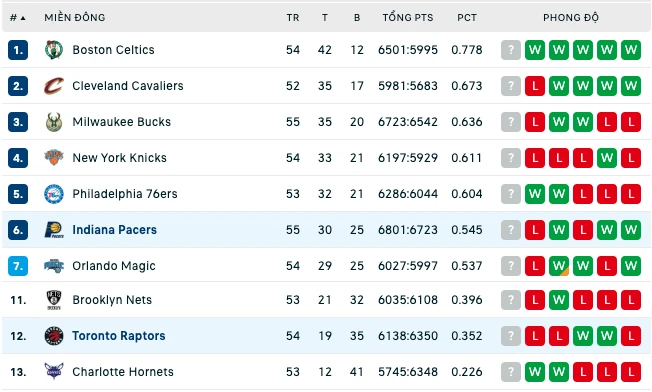Click the New York Knicks logo

coord(54,158)
